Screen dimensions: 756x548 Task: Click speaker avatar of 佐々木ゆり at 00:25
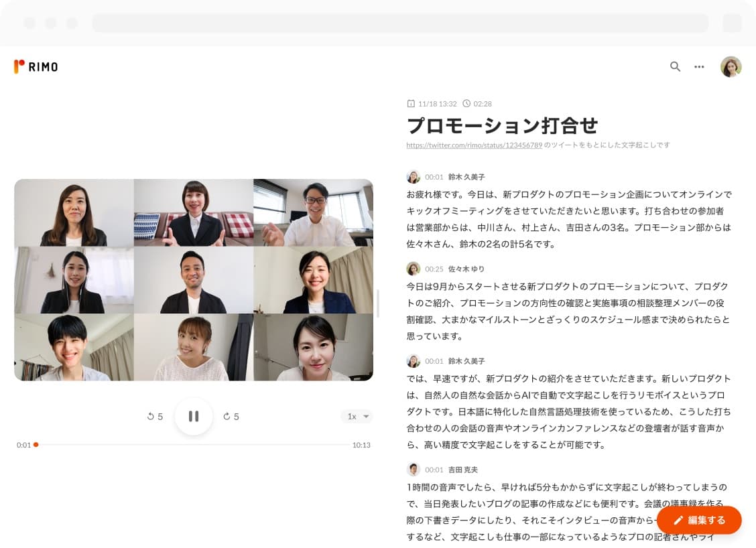click(414, 269)
